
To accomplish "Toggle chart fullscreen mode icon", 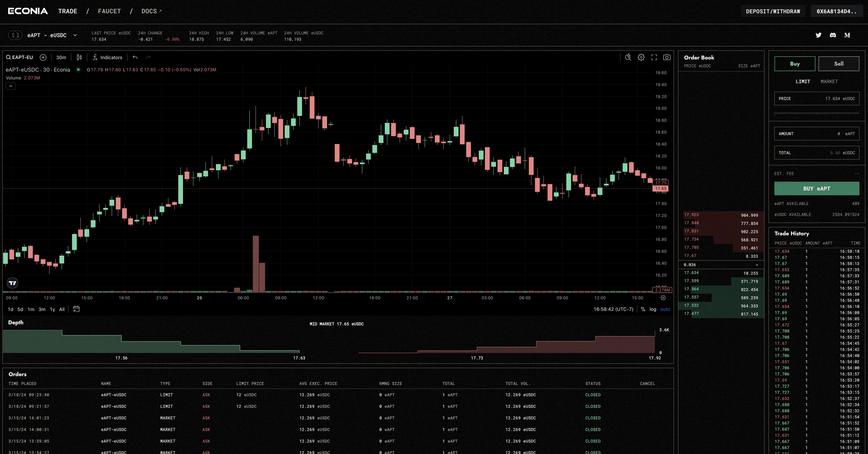I will [654, 57].
